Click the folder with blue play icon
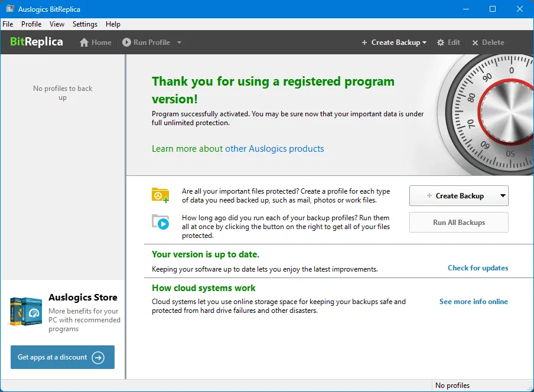 click(161, 222)
